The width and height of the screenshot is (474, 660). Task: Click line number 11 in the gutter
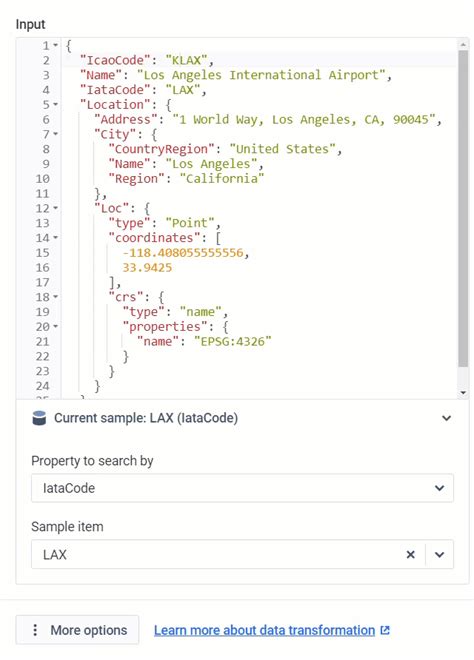[43, 194]
